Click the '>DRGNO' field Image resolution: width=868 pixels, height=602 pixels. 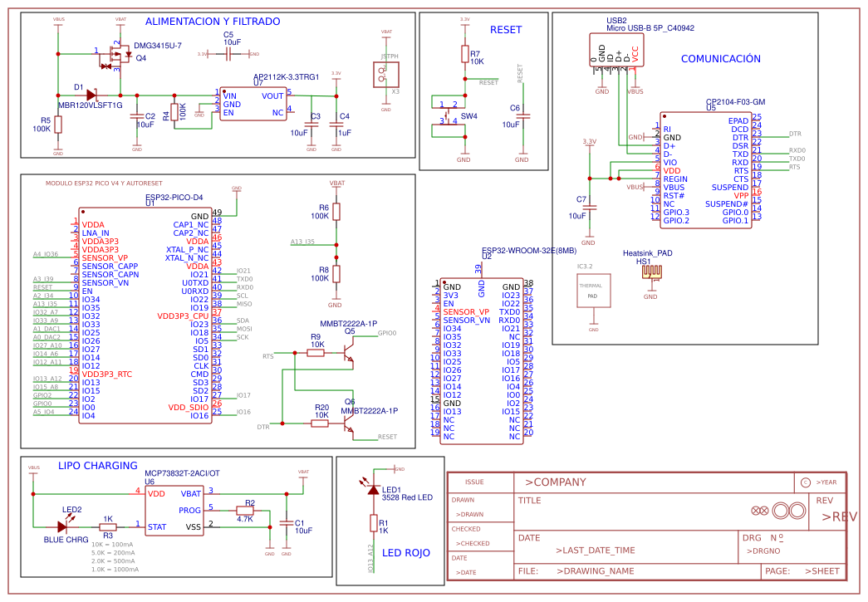coord(763,551)
